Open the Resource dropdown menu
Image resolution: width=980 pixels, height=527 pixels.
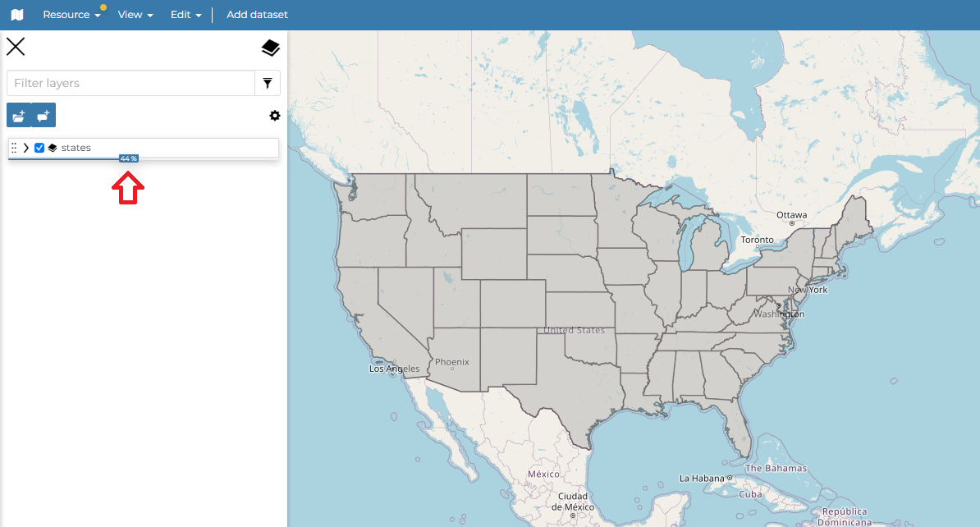71,15
